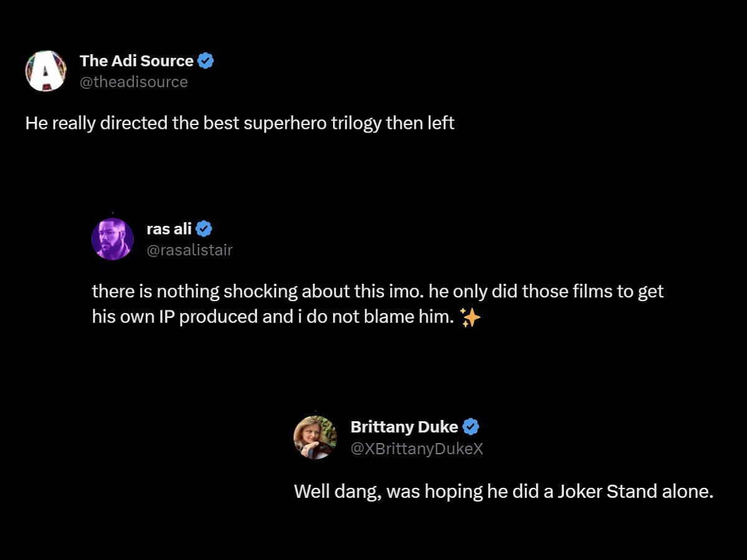The height and width of the screenshot is (560, 747).
Task: Click the word "IP" in ras ali's reply
Action: point(168,317)
